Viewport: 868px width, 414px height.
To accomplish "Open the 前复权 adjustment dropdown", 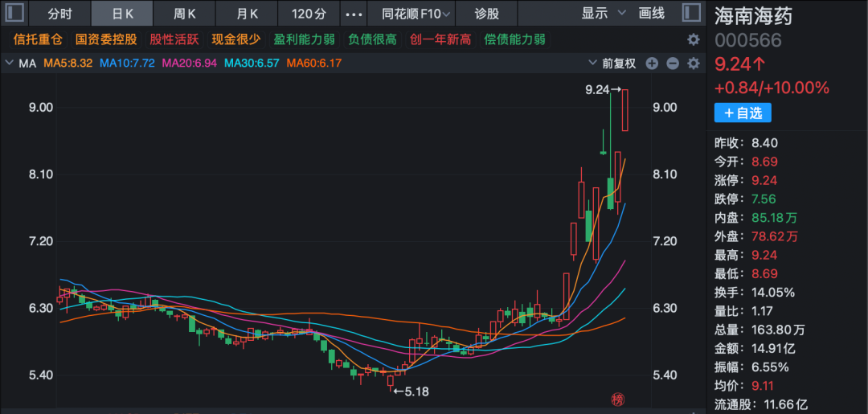I will tap(617, 64).
